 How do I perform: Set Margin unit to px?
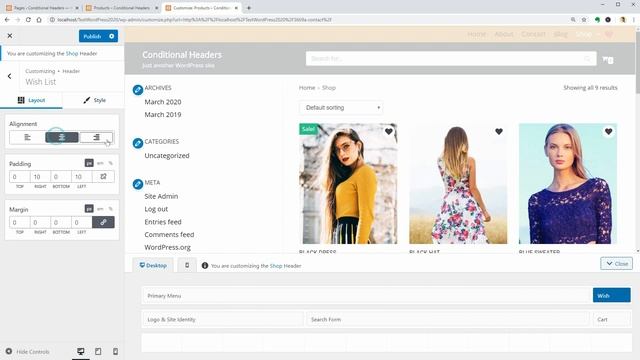[89, 209]
